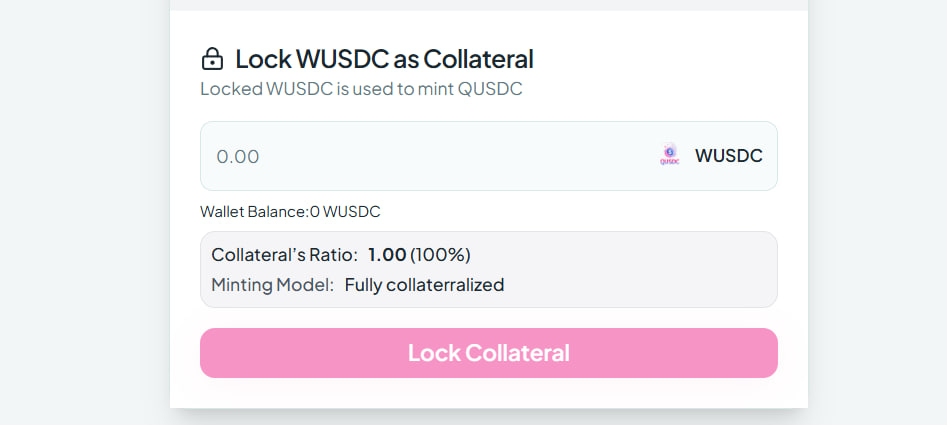This screenshot has width=947, height=425.
Task: Select the WUSDC token label
Action: (x=728, y=156)
